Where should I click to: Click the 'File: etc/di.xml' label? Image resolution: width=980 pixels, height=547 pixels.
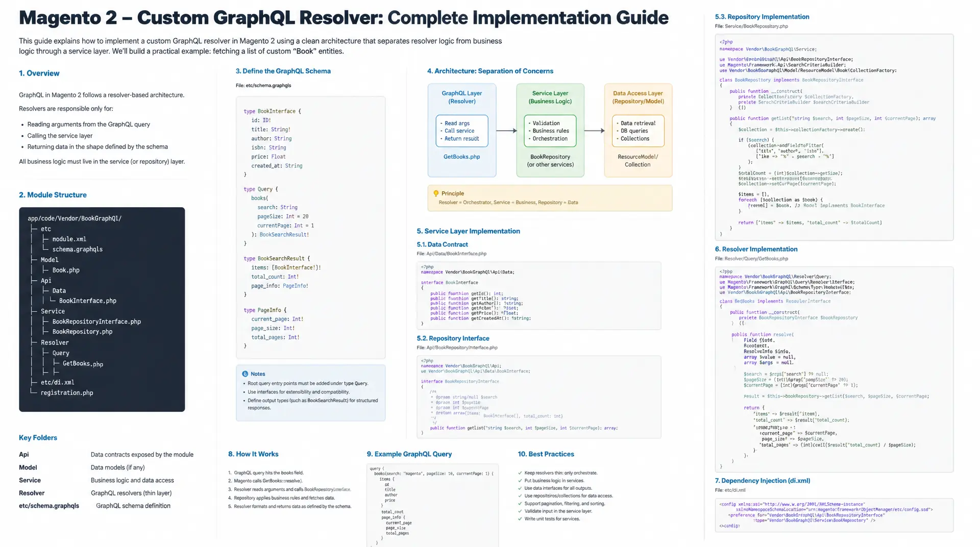point(730,490)
